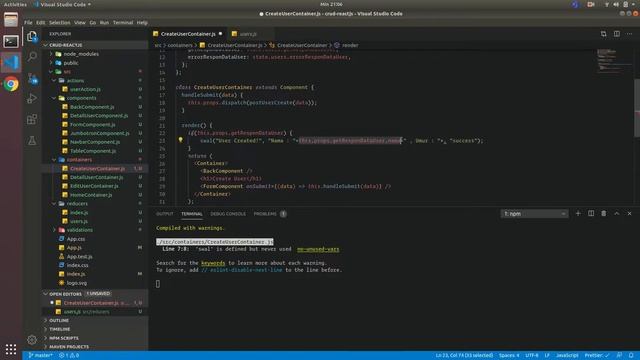Expand the public folder

tap(51, 63)
